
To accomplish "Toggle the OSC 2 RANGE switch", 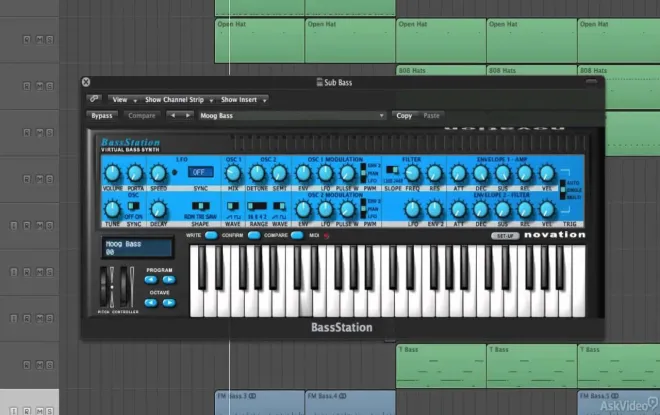I will click(x=257, y=206).
